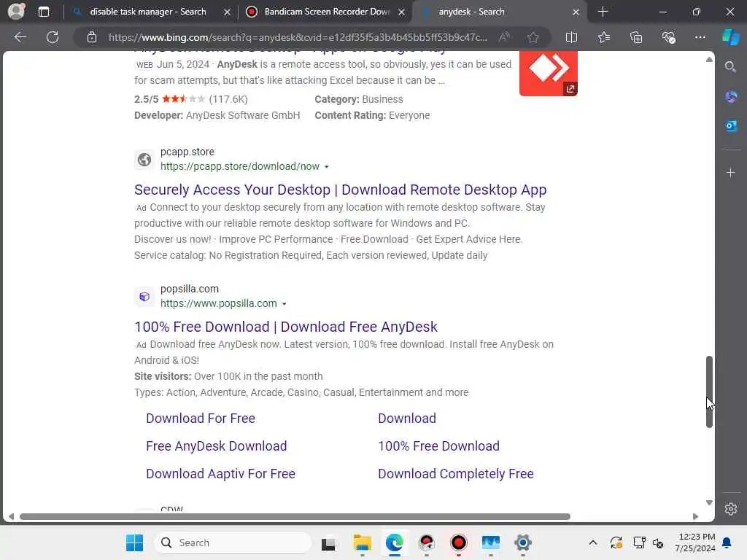Expand the pcapp.store URL dropdown arrow
747x560 pixels.
click(326, 167)
